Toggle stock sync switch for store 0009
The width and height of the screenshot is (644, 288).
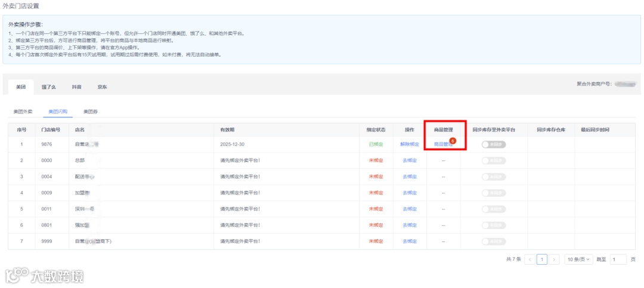tap(494, 193)
